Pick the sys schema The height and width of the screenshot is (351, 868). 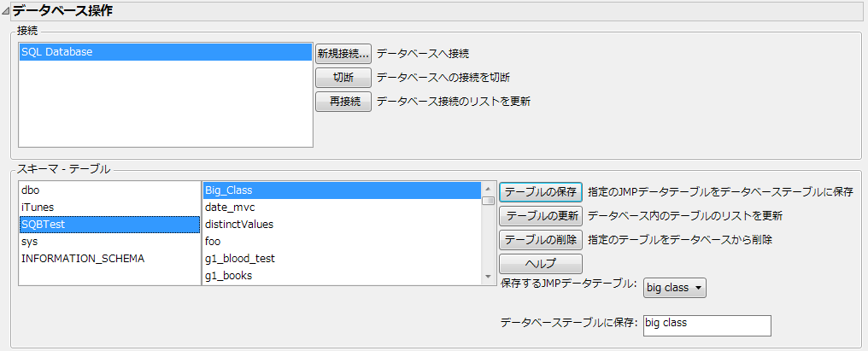pyautogui.click(x=109, y=242)
